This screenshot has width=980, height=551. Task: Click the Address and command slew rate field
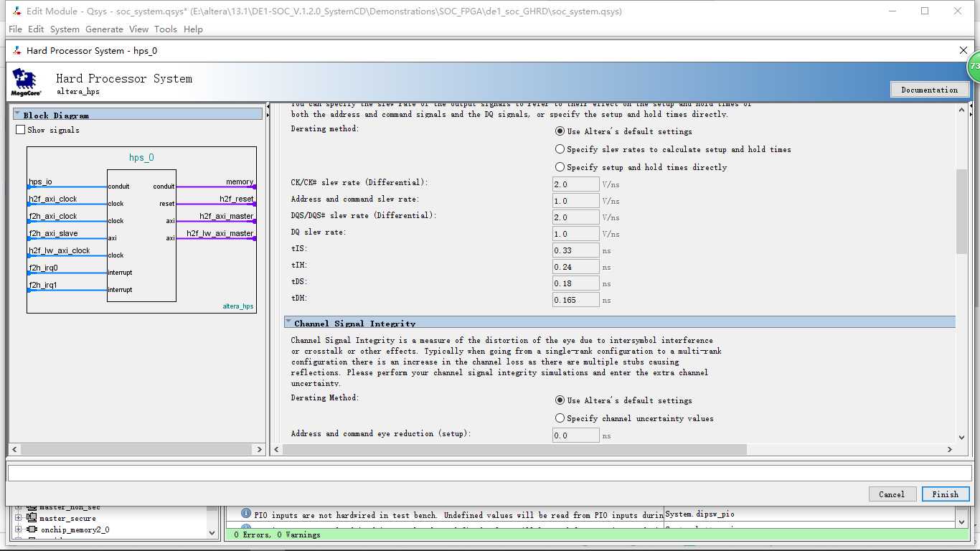tap(575, 201)
